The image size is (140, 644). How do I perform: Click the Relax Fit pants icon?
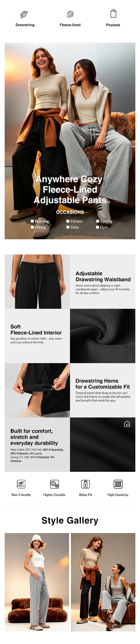coord(85,484)
